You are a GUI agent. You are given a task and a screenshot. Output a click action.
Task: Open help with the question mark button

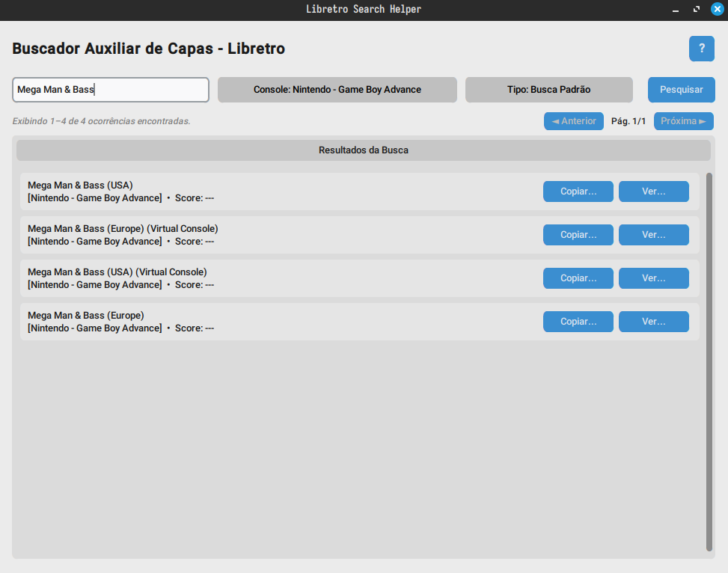[x=702, y=49]
